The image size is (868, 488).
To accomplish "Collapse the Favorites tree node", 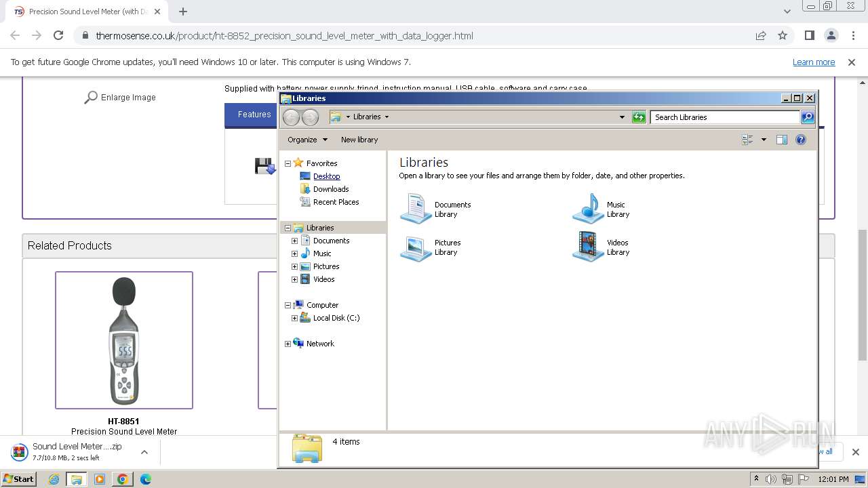I will tap(288, 163).
